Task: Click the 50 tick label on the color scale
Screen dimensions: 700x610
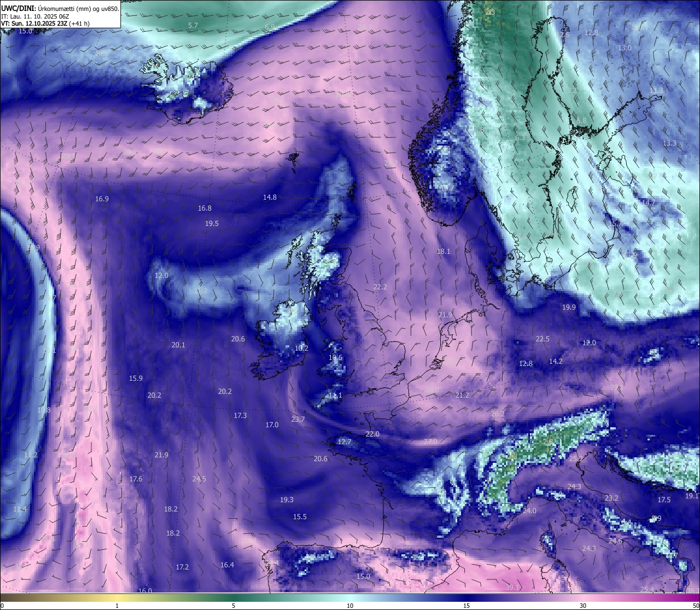Action: [695, 606]
